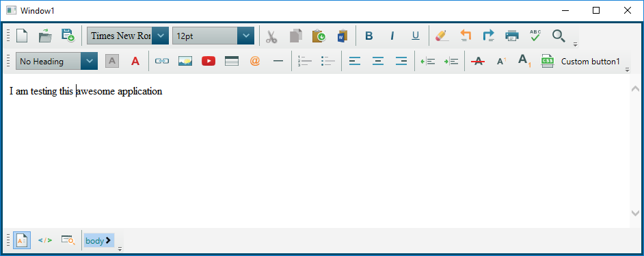Viewport: 644px width, 256px height.
Task: Insert a table with the table icon
Action: [232, 61]
